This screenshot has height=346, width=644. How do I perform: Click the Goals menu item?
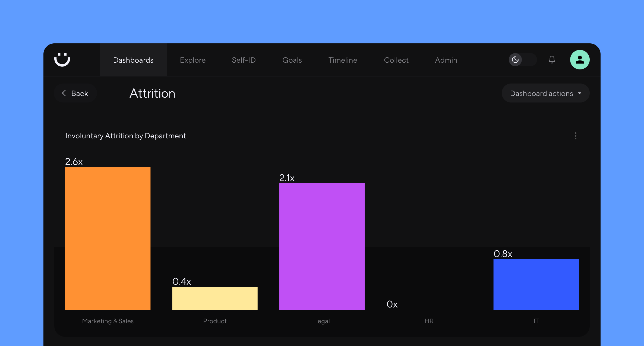coord(292,60)
